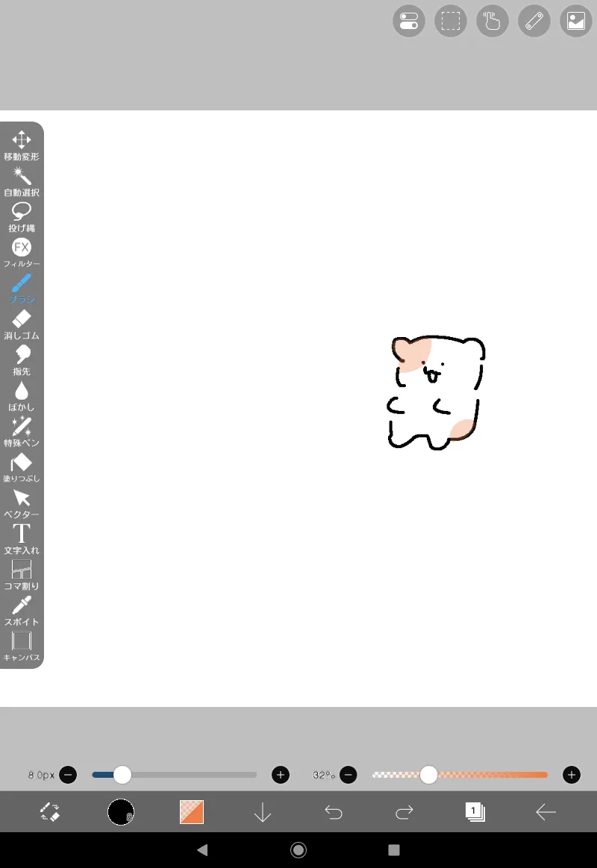Redo the last undone stroke

click(404, 812)
